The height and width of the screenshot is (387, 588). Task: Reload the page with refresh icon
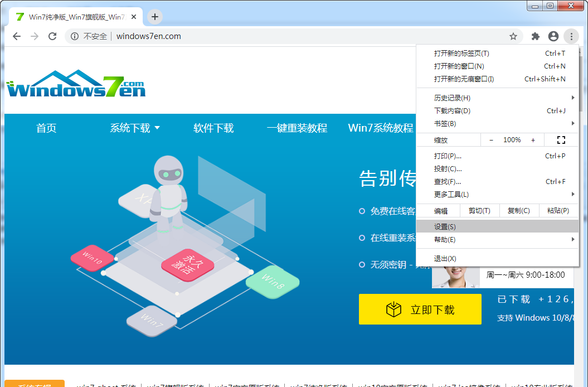(x=52, y=36)
